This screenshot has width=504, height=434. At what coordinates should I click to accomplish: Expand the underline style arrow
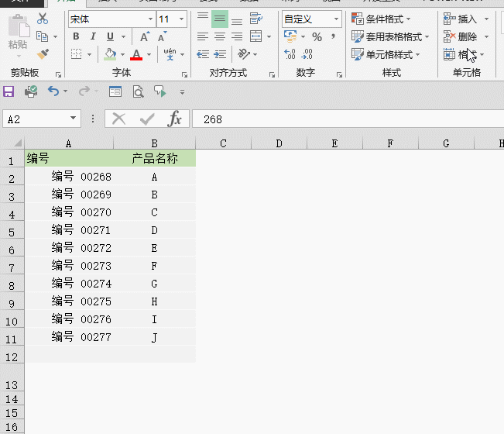click(123, 36)
